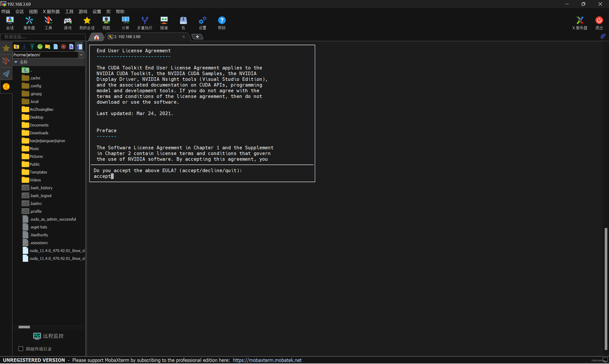This screenshot has height=364, width=609.
Task: Open the 隧道 tunneling toolbar icon
Action: tap(164, 23)
